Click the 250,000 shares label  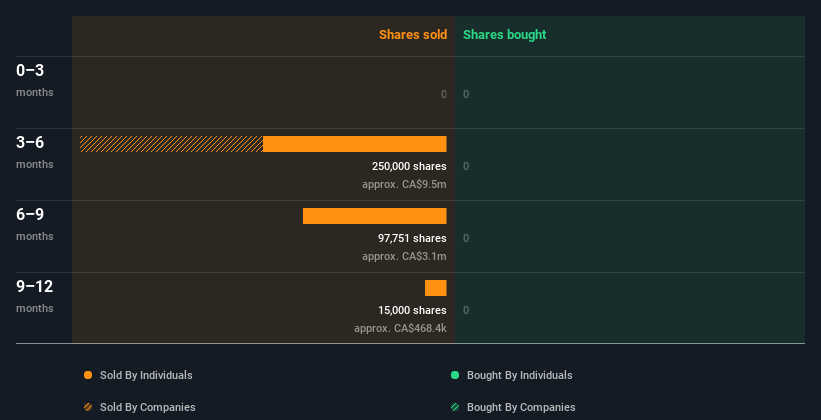(x=408, y=166)
